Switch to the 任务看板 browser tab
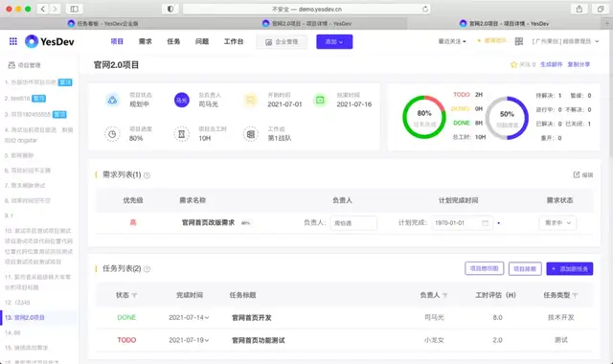The image size is (613, 364). 102,23
